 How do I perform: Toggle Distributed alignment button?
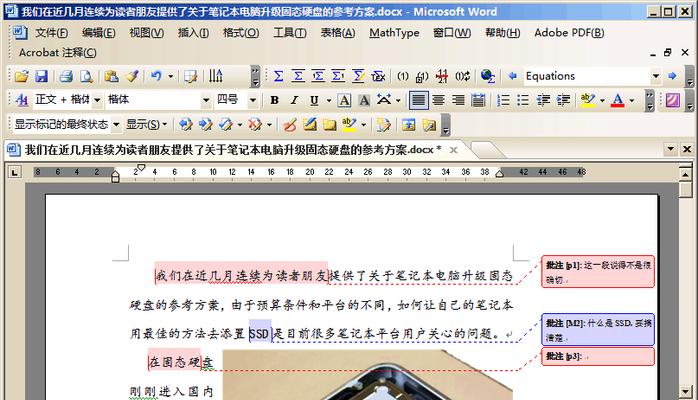click(479, 100)
